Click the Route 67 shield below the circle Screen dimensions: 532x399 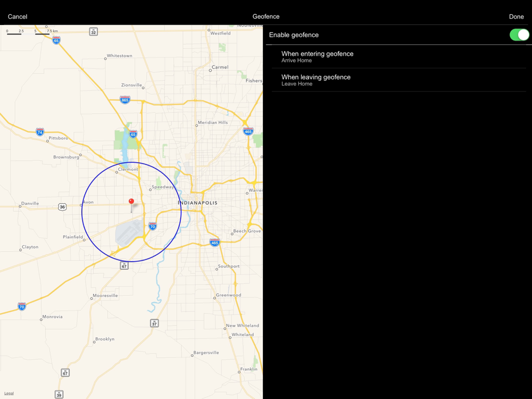124,265
